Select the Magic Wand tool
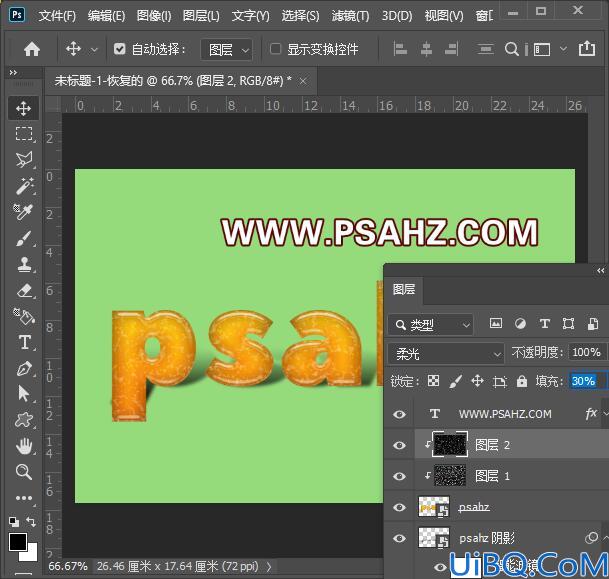 coord(24,186)
